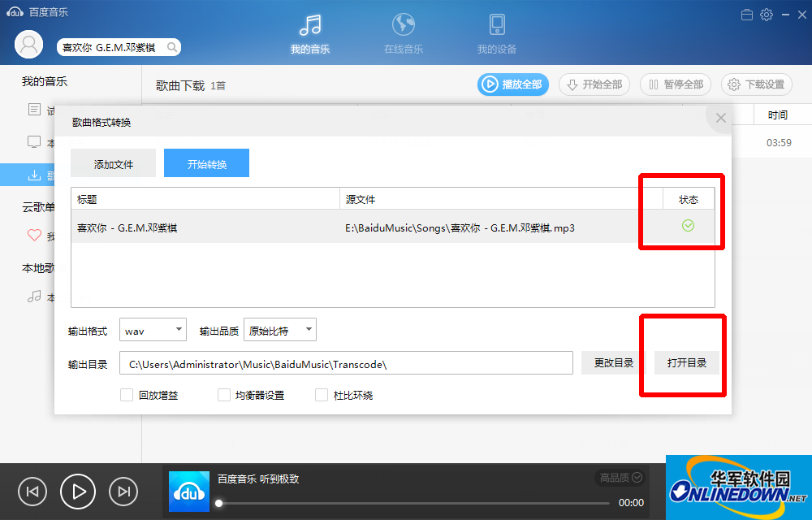The height and width of the screenshot is (520, 812).
Task: Select 本地歌曲 music note icon in sidebar
Action: click(x=35, y=297)
